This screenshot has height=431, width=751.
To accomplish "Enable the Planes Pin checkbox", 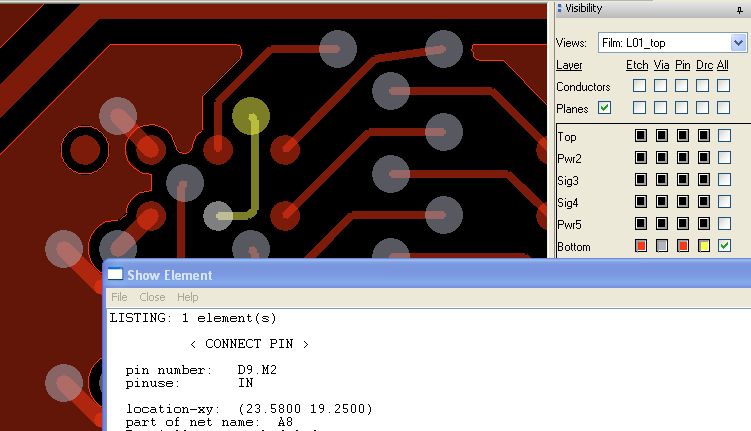I will tap(682, 108).
